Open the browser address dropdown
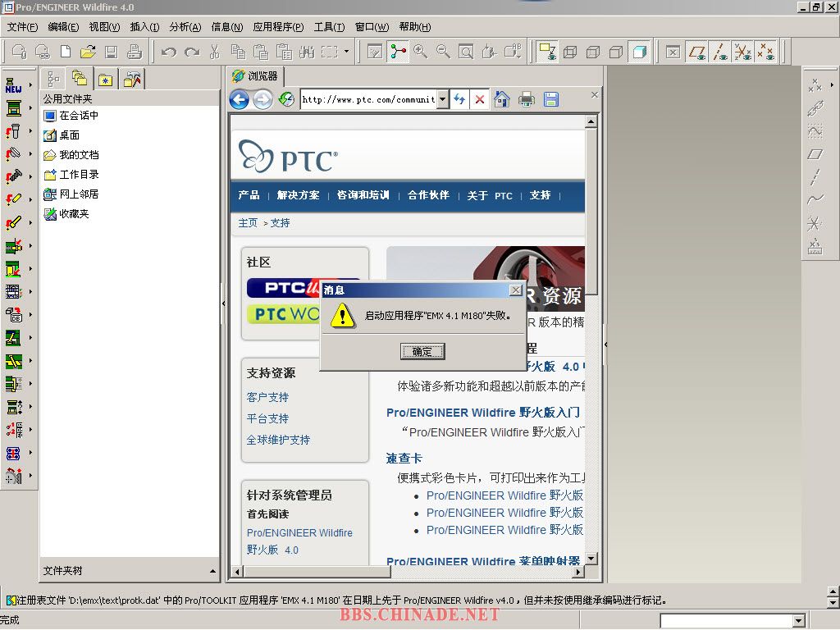Image resolution: width=840 pixels, height=630 pixels. click(x=442, y=99)
